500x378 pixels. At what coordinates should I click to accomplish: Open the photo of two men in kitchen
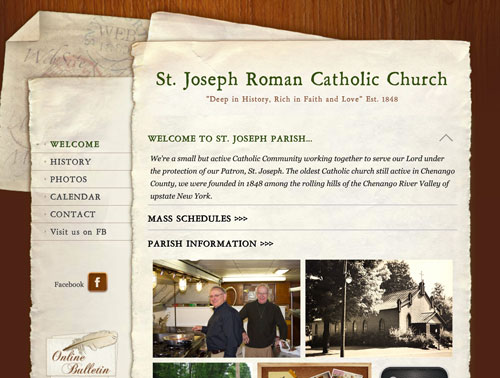227,309
